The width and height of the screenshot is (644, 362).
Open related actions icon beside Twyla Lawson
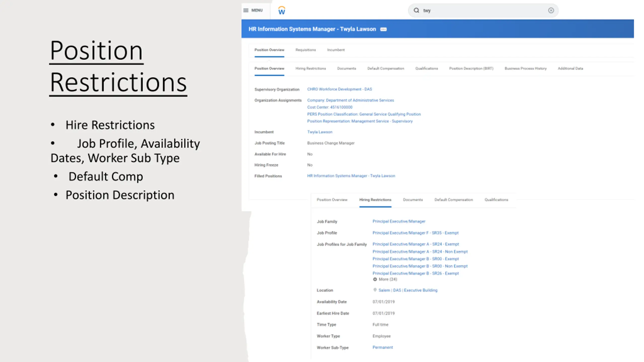point(383,29)
